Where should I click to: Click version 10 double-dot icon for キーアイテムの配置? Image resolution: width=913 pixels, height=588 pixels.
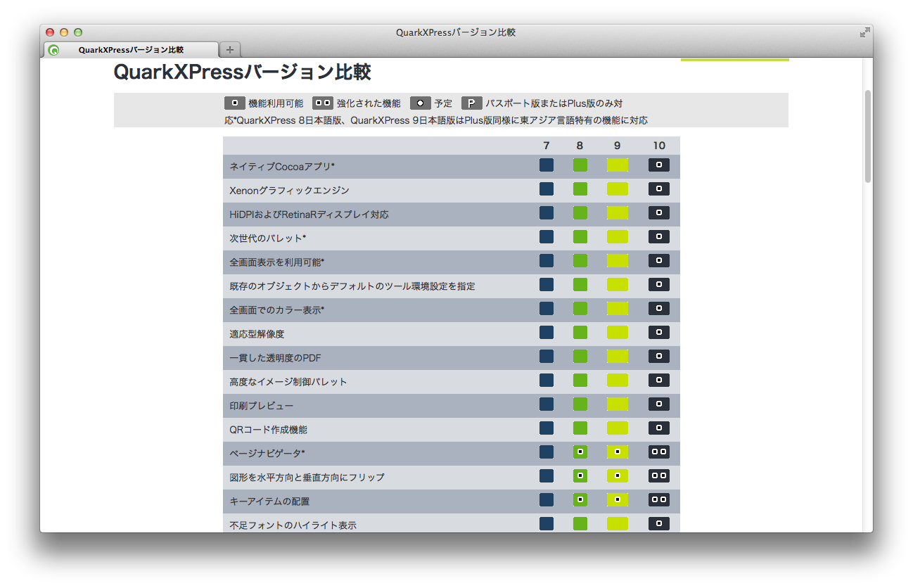tap(658, 499)
